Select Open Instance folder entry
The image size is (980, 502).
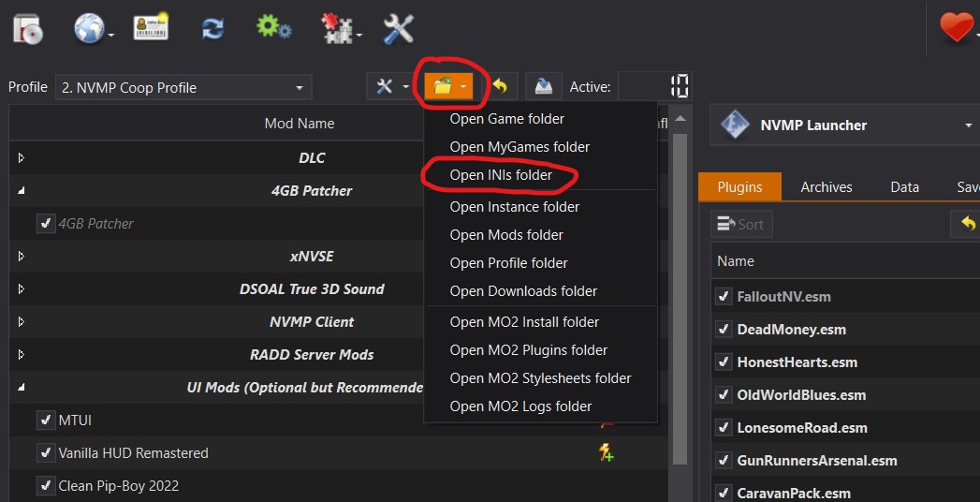(515, 207)
